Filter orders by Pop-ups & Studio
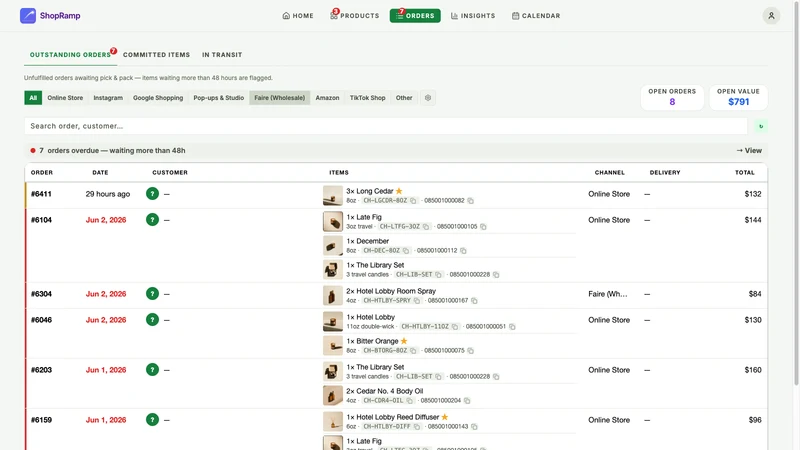800x450 pixels. [218, 98]
